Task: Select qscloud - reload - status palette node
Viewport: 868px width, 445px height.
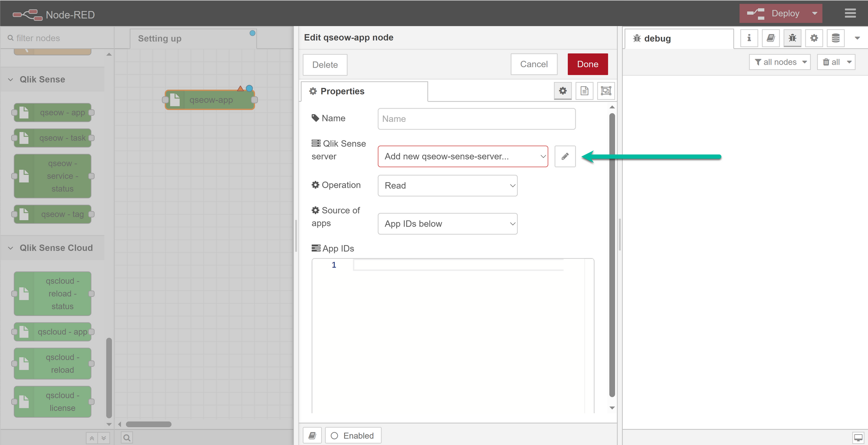Action: tap(53, 294)
